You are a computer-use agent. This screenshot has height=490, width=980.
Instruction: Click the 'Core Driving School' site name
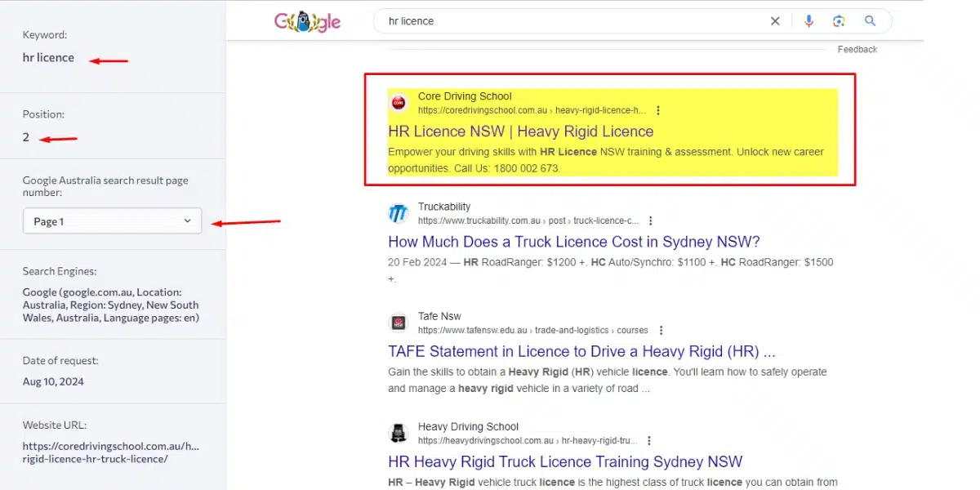[465, 96]
